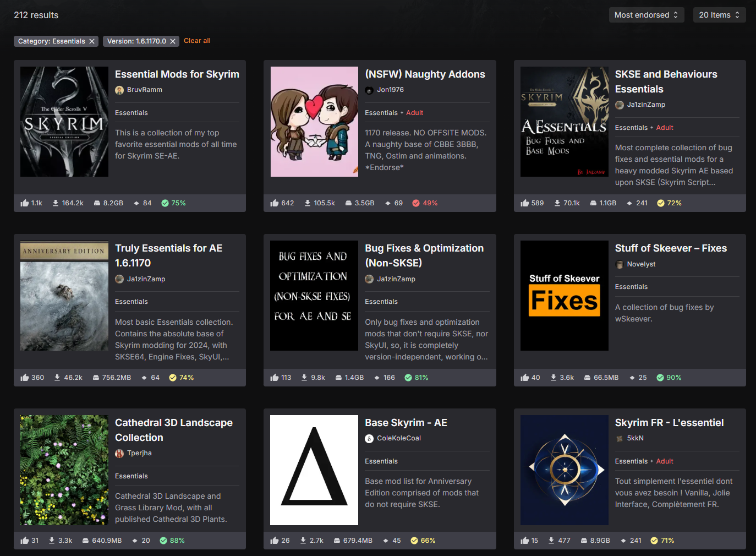Click the mod count icon beside 166
The width and height of the screenshot is (756, 556).
click(377, 378)
